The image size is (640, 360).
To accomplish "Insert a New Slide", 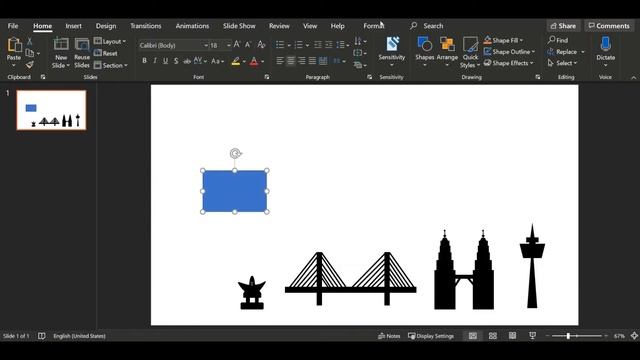I will point(61,53).
